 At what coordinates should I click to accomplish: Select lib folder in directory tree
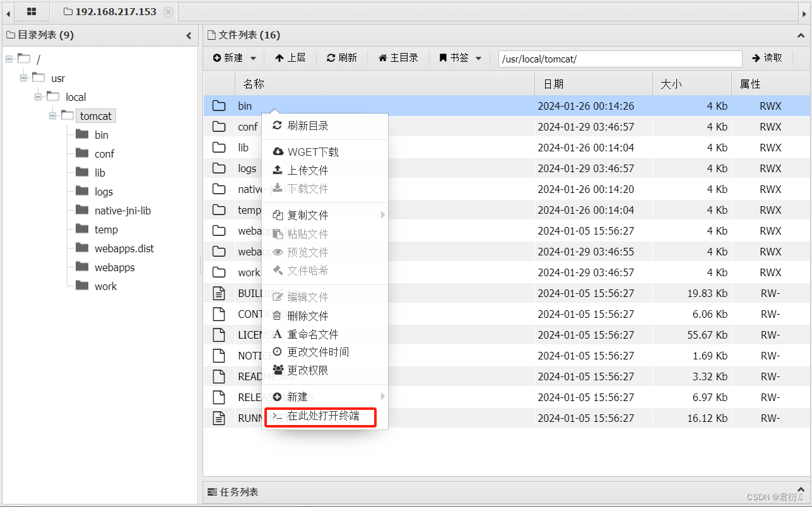point(100,173)
